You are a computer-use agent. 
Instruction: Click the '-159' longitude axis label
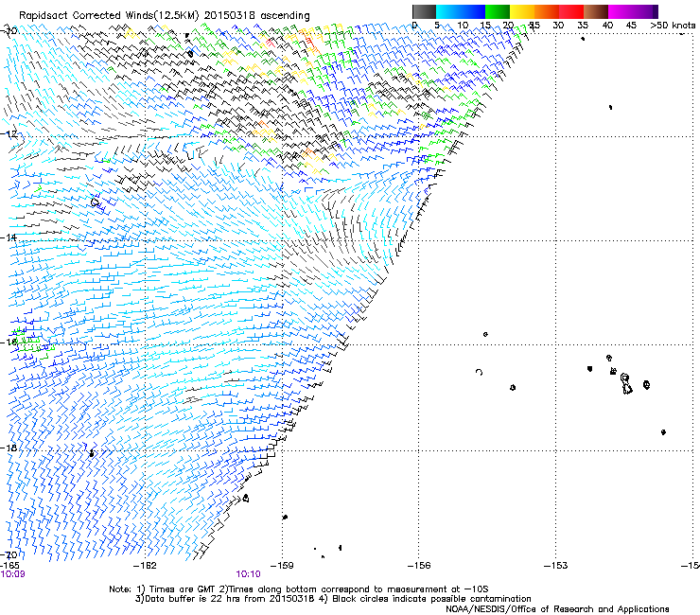point(282,566)
